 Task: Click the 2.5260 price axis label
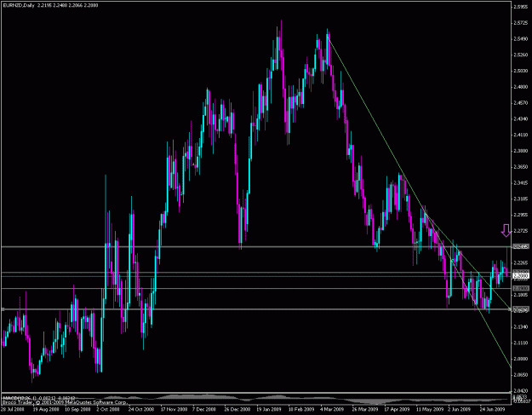point(521,55)
